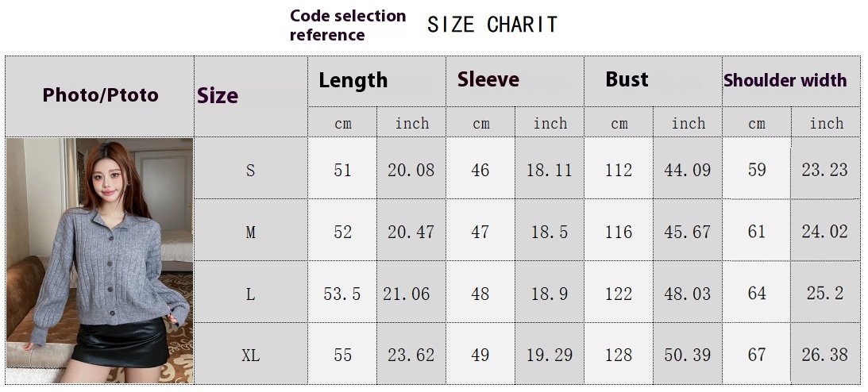The image size is (868, 392).
Task: Click the "Sleeve" column header
Action: [x=488, y=79]
